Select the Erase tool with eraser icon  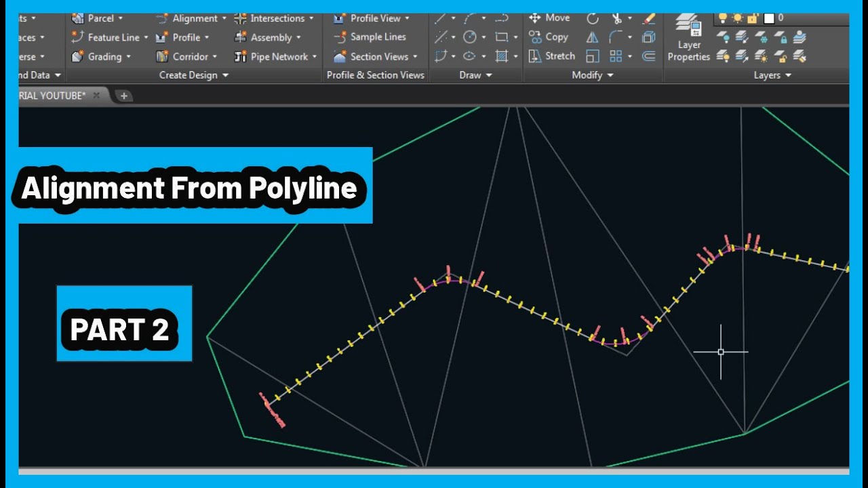point(649,18)
